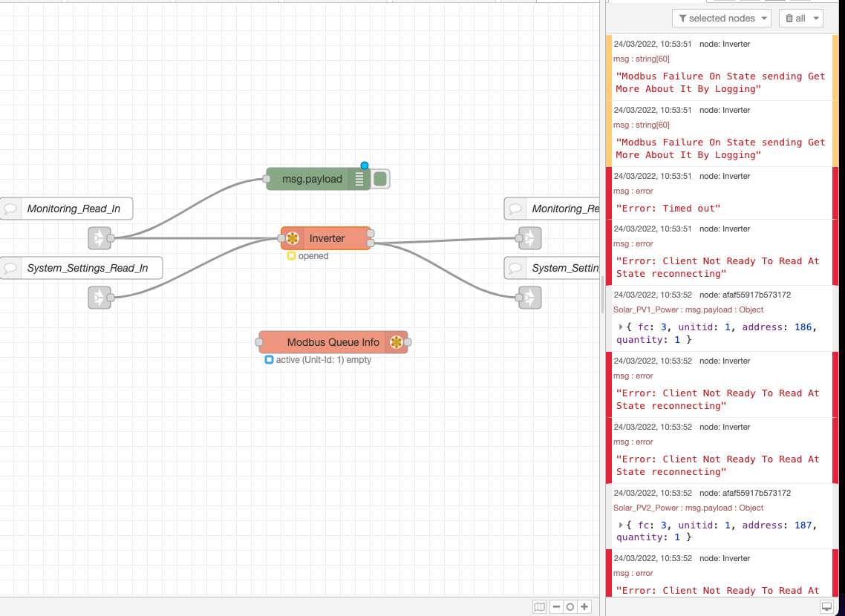Open debug panel in separate window
845x616 pixels.
826,606
